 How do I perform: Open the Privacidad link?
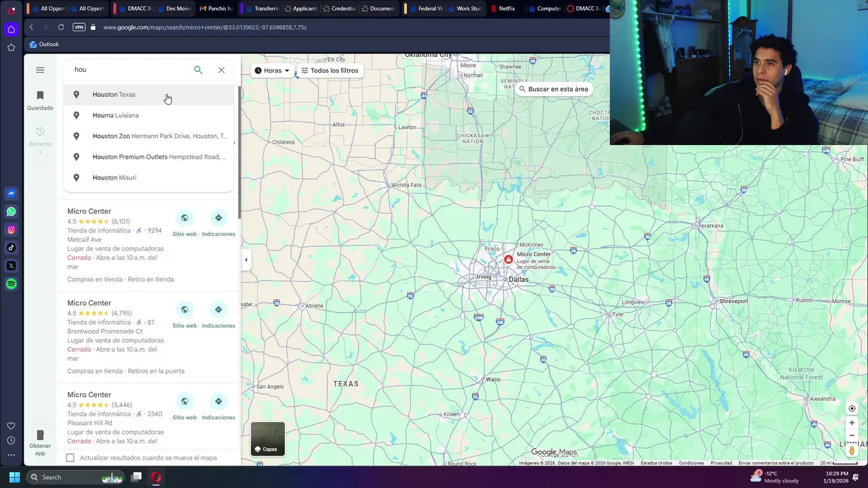pyautogui.click(x=721, y=463)
